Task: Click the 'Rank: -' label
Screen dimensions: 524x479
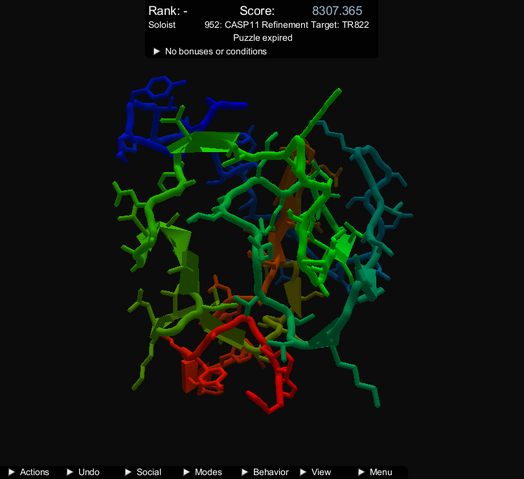Action: [x=168, y=11]
